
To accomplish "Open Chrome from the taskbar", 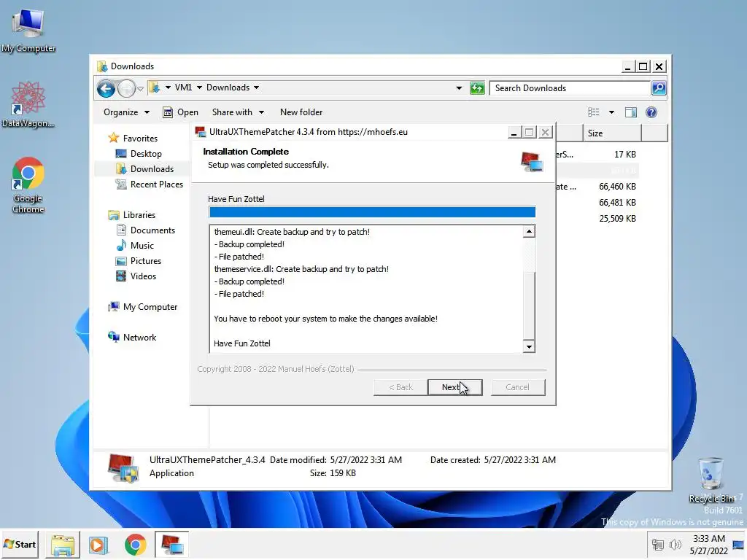I will pos(135,545).
